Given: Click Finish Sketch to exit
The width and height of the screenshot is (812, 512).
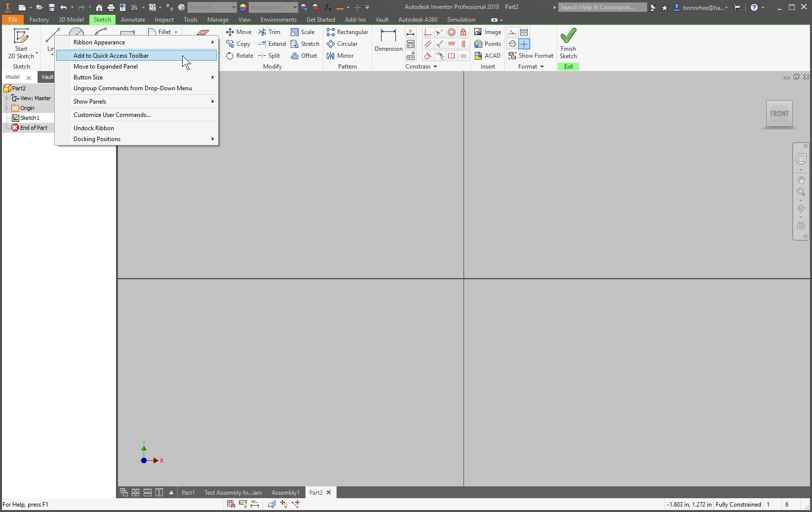Looking at the screenshot, I should click(568, 43).
